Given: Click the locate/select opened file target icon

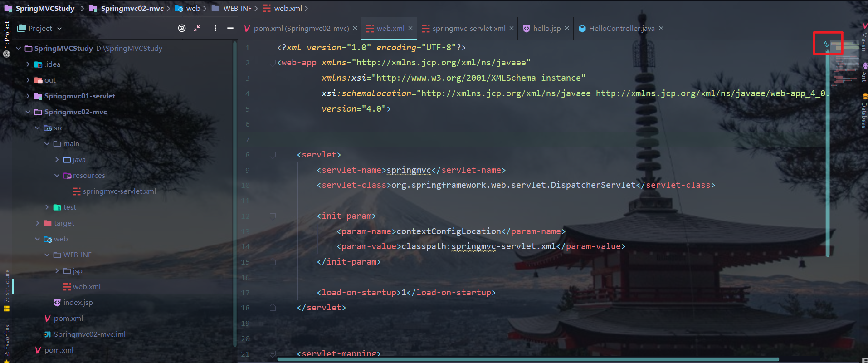Looking at the screenshot, I should [x=182, y=28].
